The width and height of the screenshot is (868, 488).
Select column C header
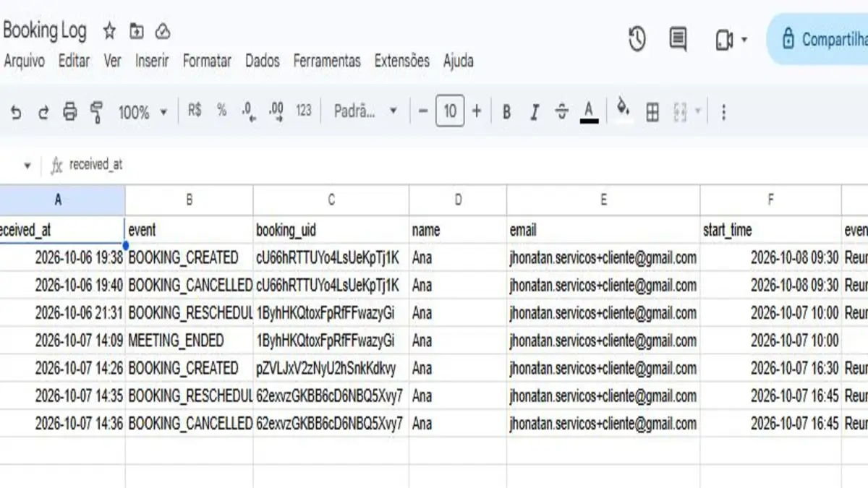[331, 200]
